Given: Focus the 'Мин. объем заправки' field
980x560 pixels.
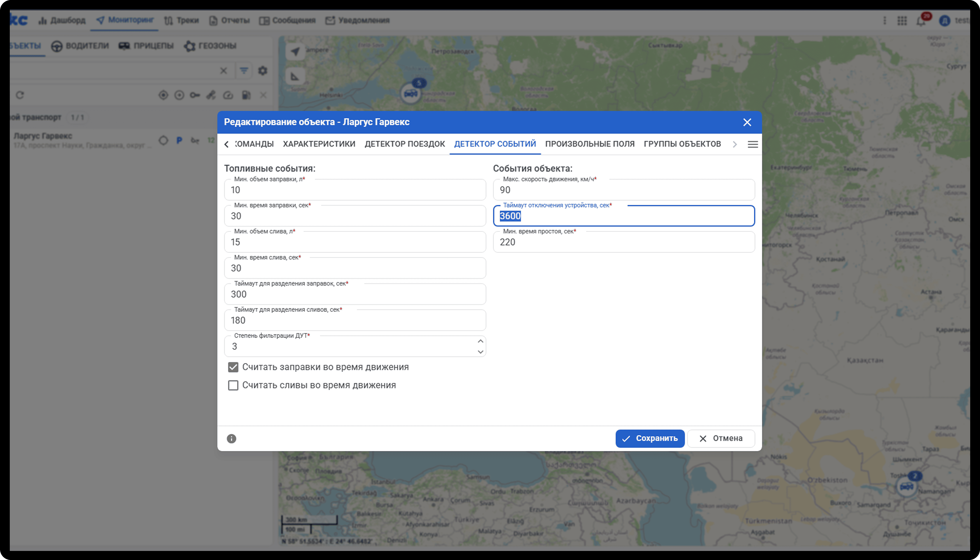Looking at the screenshot, I should point(355,190).
